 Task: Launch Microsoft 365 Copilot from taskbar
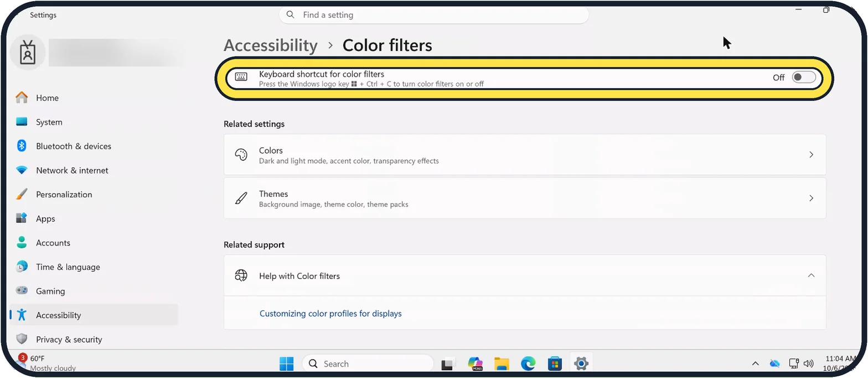(x=475, y=364)
